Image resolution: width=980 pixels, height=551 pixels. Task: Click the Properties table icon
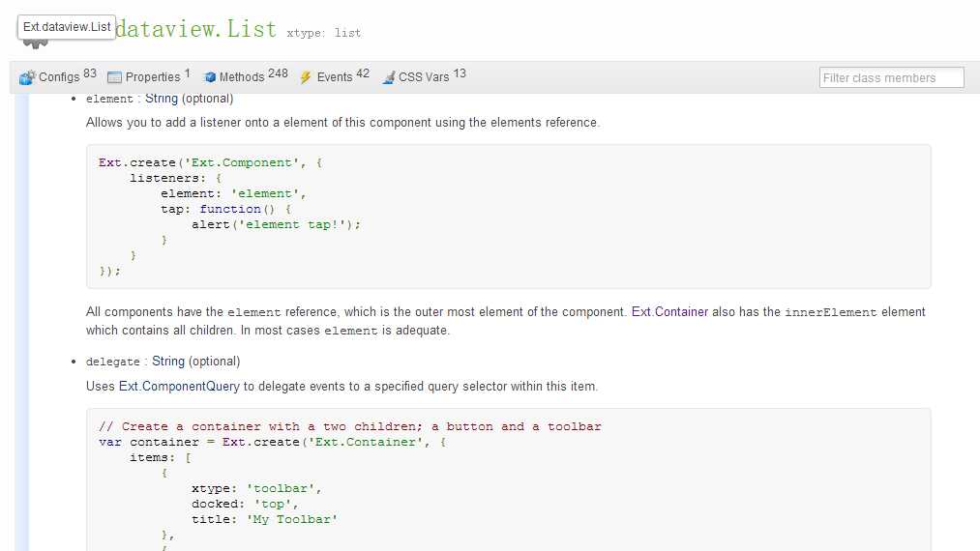(x=114, y=77)
